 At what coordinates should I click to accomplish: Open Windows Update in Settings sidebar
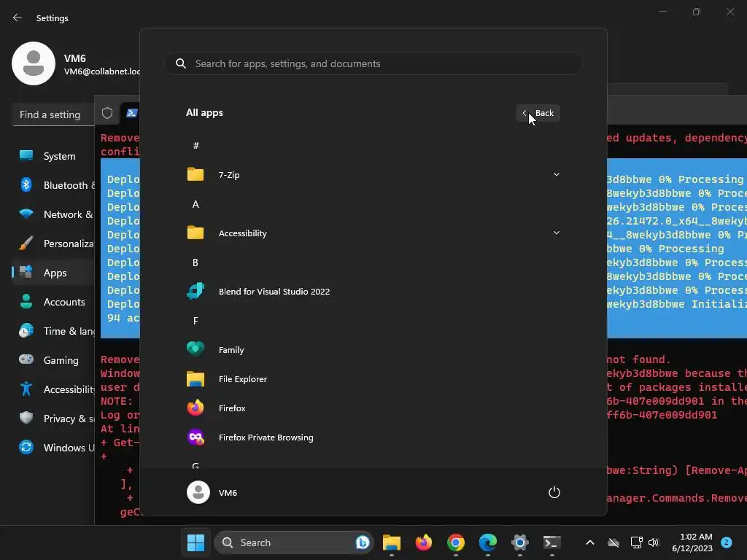[53, 448]
